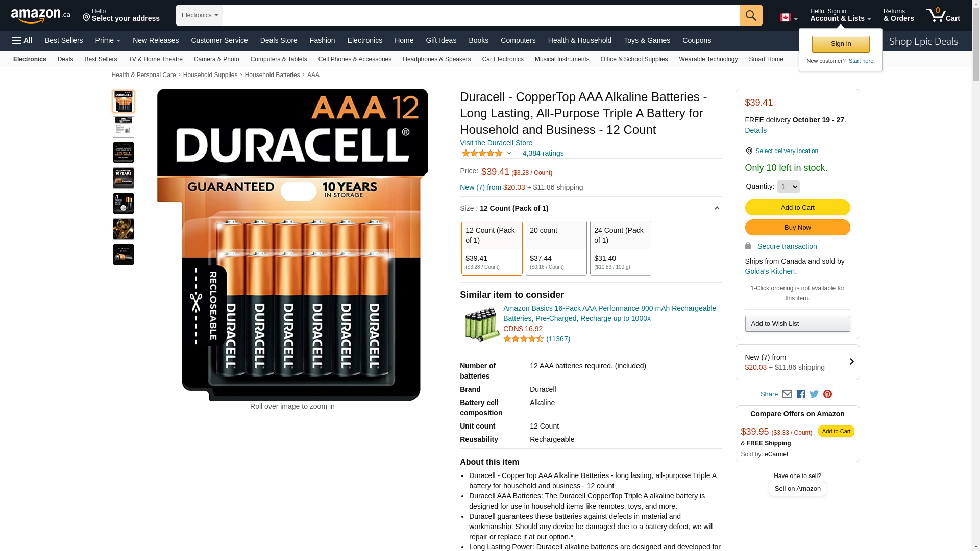Open the Electronics search category dropdown

[200, 15]
